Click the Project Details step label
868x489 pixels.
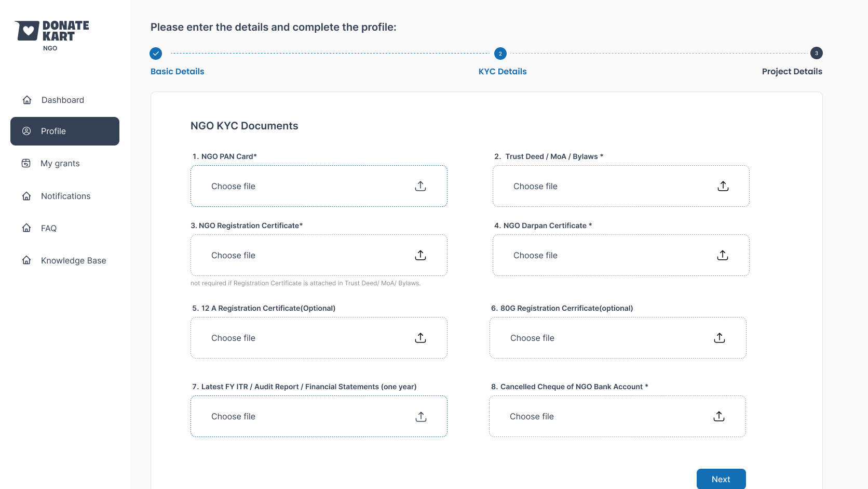tap(792, 71)
